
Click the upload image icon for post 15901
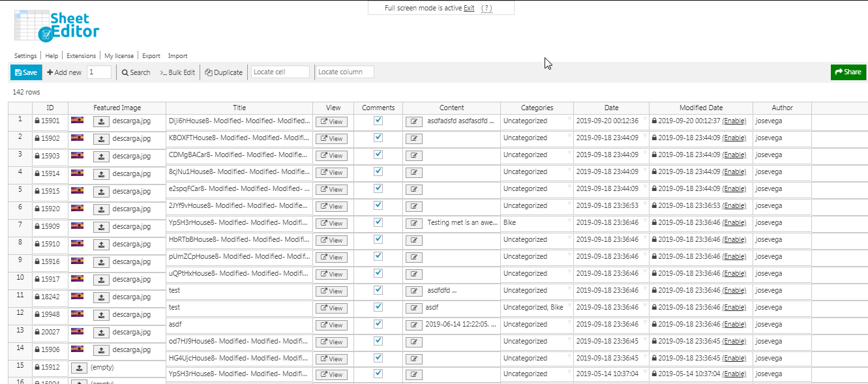101,121
